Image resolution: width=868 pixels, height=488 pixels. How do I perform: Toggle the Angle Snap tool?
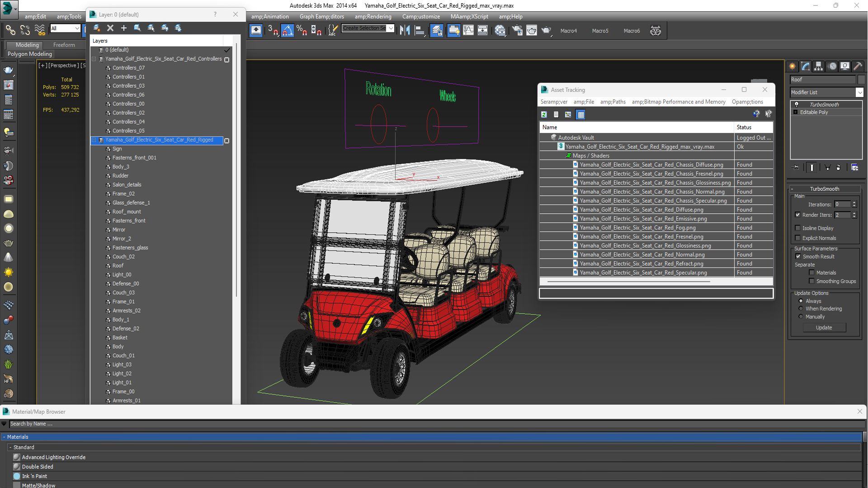click(288, 31)
